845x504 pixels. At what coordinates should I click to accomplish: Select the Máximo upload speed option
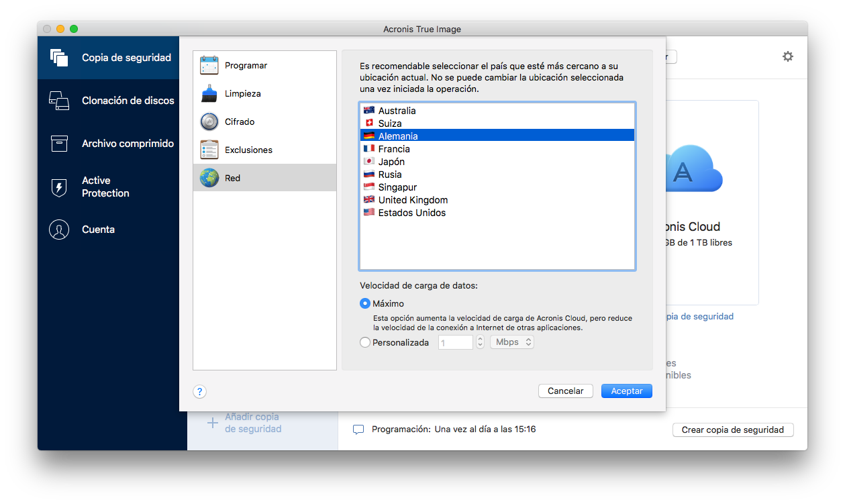tap(365, 303)
